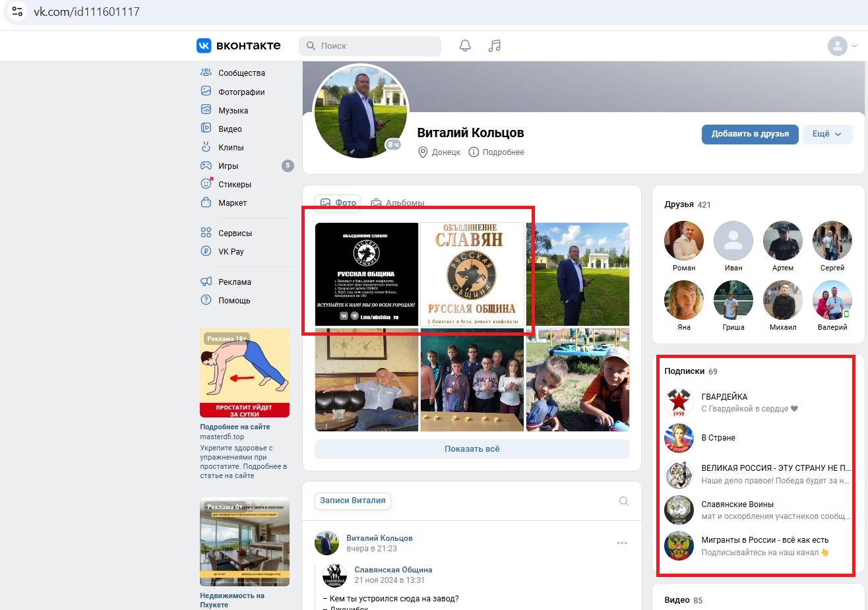868x610 pixels.
Task: Open friend Яна's avatar
Action: pos(684,300)
